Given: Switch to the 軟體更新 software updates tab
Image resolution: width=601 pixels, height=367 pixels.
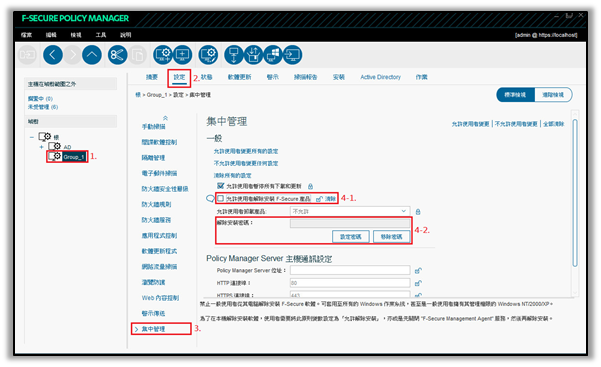Looking at the screenshot, I should pos(240,77).
